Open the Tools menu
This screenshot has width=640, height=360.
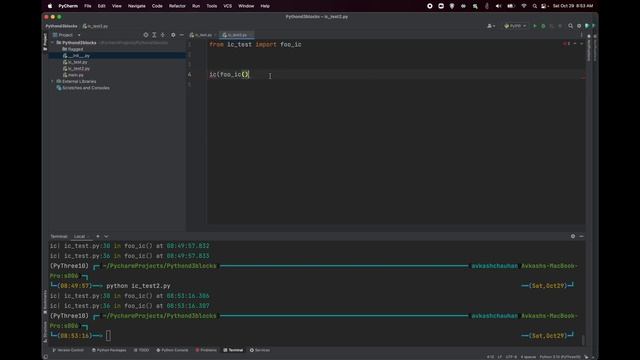[x=211, y=6]
